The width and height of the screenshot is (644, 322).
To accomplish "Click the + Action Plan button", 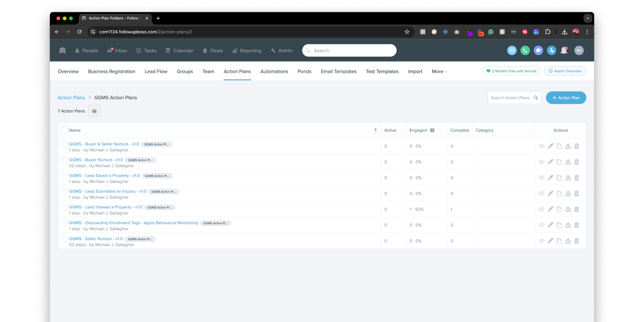I will (x=566, y=98).
